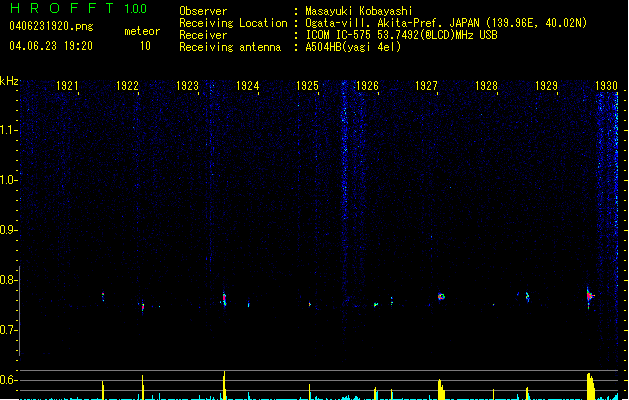Click the meteor echo between 1921 and 1922 ticks
The image size is (629, 400).
point(103,296)
